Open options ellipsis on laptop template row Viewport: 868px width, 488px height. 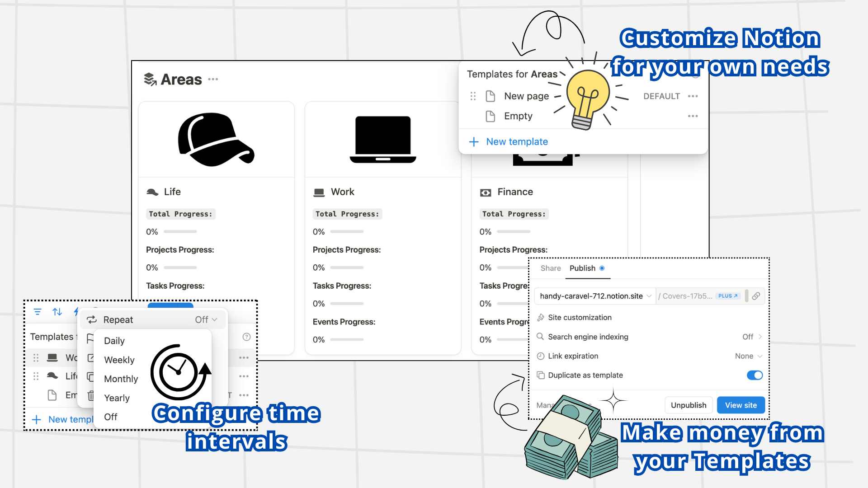pos(244,357)
